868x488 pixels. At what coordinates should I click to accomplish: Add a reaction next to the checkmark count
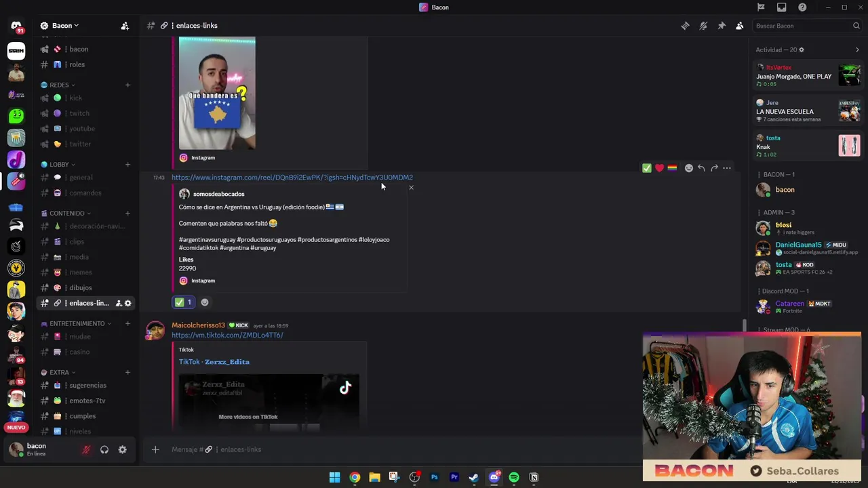pyautogui.click(x=205, y=302)
